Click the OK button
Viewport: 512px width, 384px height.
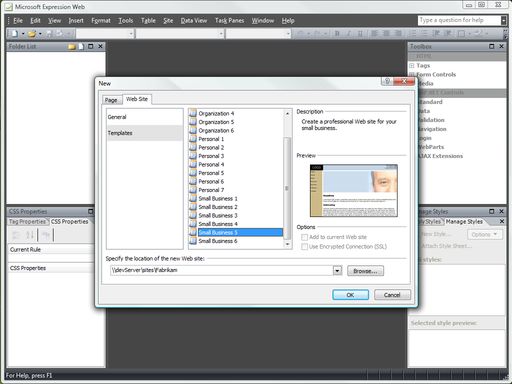point(350,295)
